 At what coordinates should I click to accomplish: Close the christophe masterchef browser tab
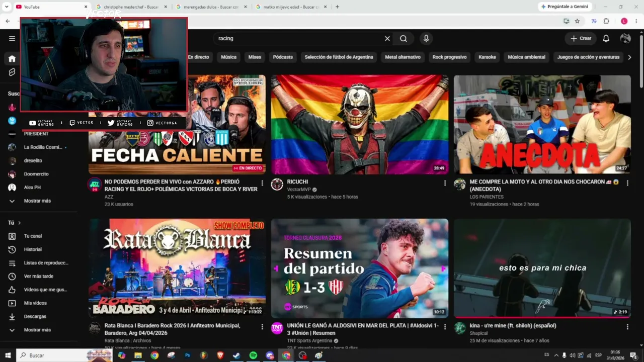click(166, 7)
